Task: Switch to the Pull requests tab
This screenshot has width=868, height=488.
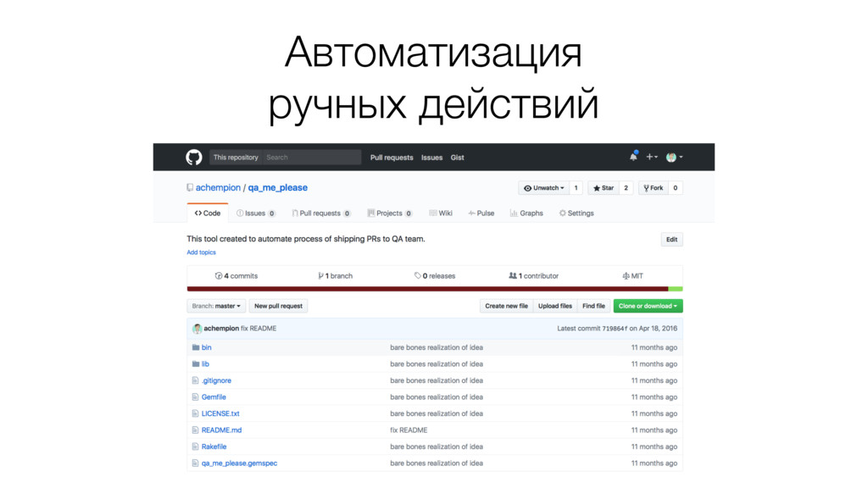Action: 321,213
